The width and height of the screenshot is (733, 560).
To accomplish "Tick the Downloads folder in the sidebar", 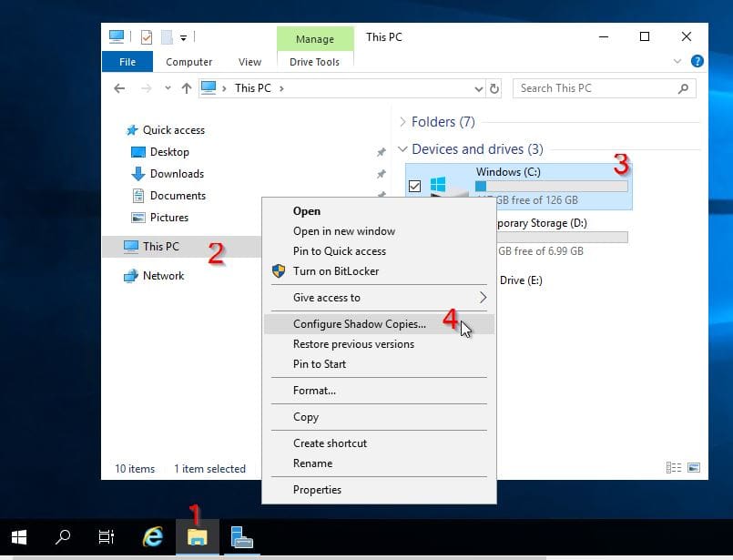I will [x=177, y=174].
